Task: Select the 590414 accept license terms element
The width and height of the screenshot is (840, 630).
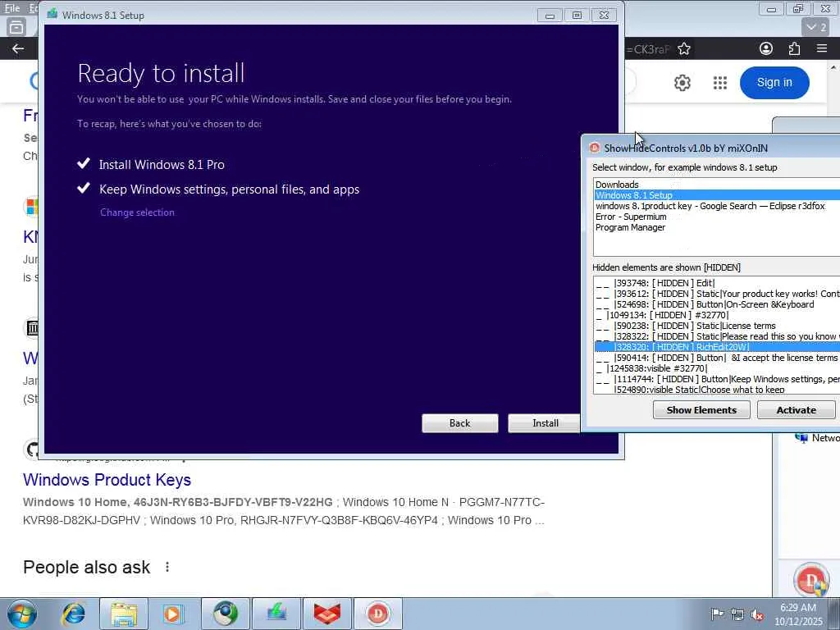Action: [x=717, y=358]
